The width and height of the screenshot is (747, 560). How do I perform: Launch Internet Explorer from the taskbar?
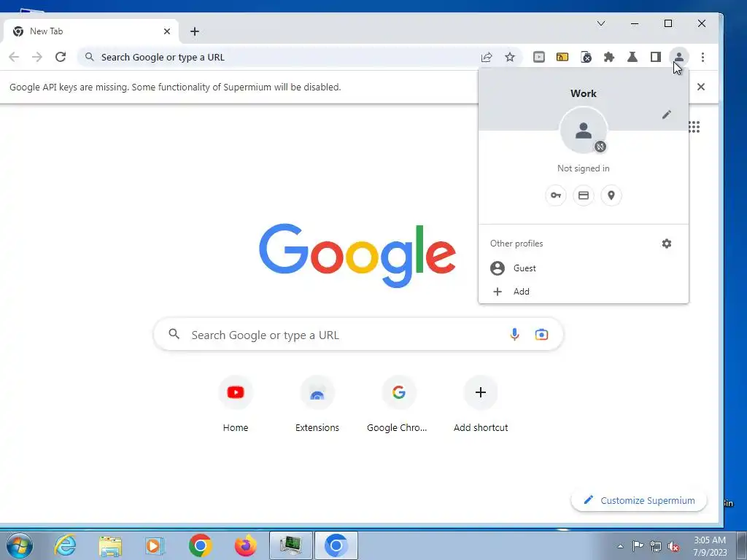(x=65, y=545)
